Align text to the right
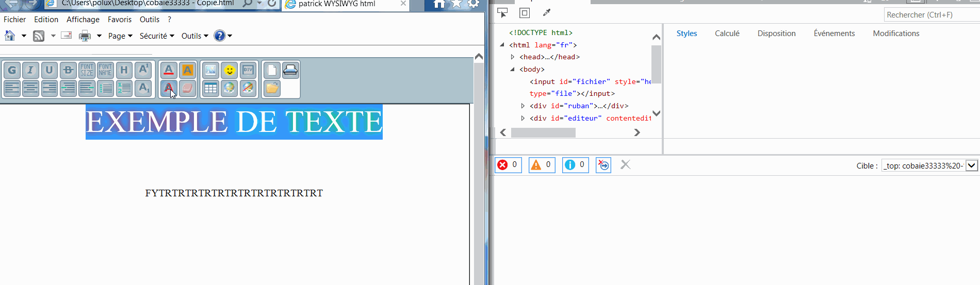980x285 pixels. [49, 88]
